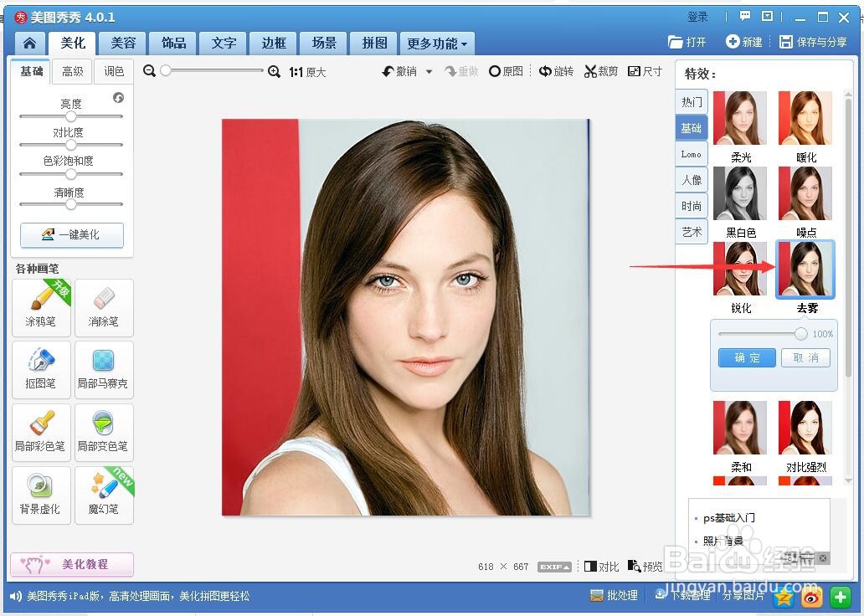
Task: Reset basic adjustments with refresh icon
Action: 119,98
